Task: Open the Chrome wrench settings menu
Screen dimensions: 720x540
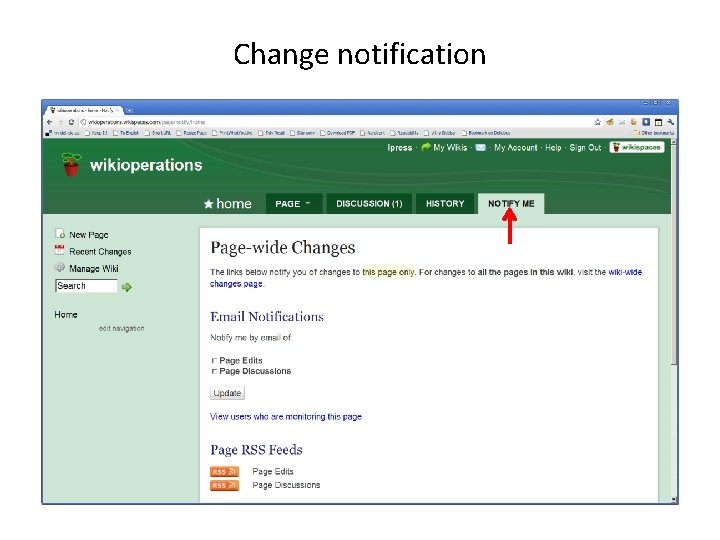Action: point(670,122)
